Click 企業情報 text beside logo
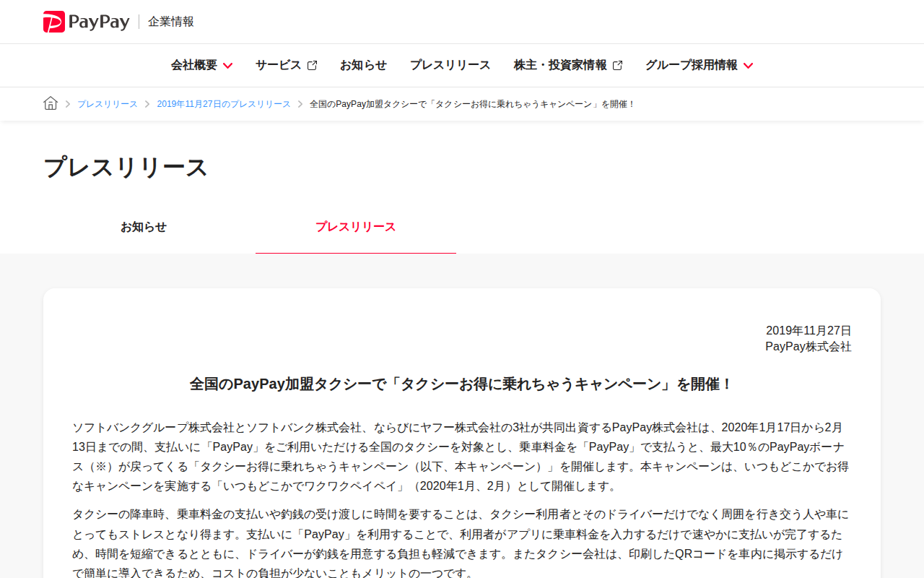Screen dimensions: 924x578 [x=171, y=22]
